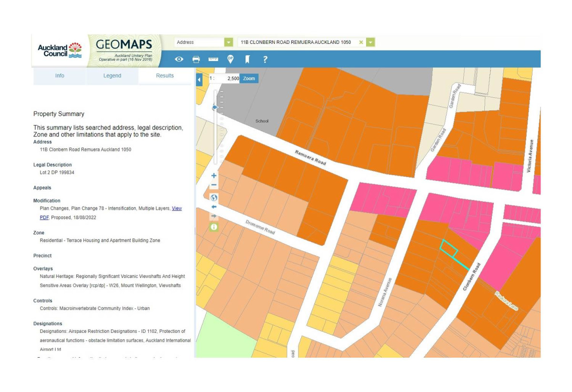Click 11B Clonbern Road address text in summary

point(85,149)
